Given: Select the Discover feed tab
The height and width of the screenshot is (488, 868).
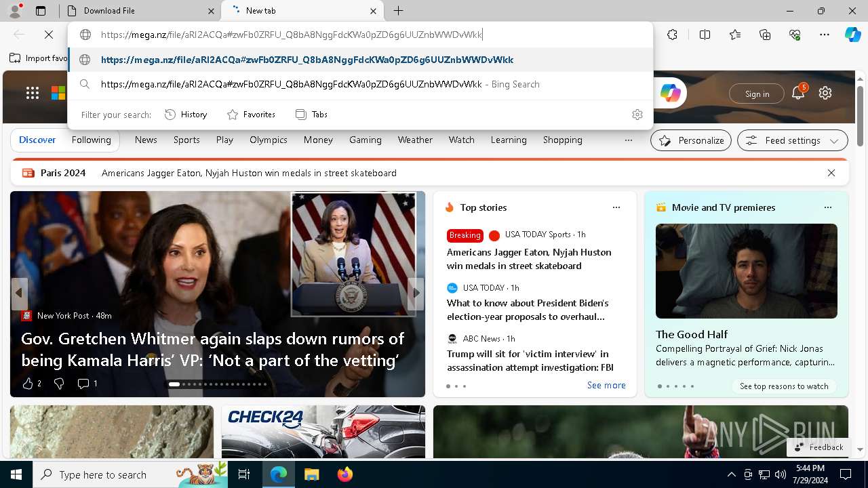Looking at the screenshot, I should 37,140.
